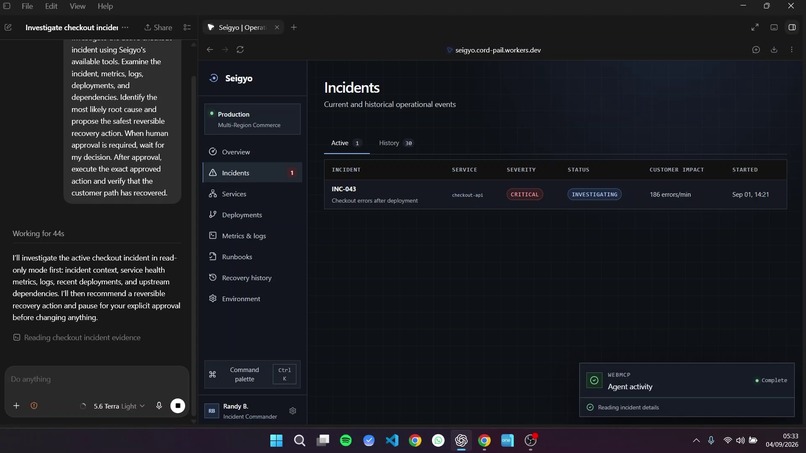806x453 pixels.
Task: Open the Production environment selector
Action: [x=252, y=119]
